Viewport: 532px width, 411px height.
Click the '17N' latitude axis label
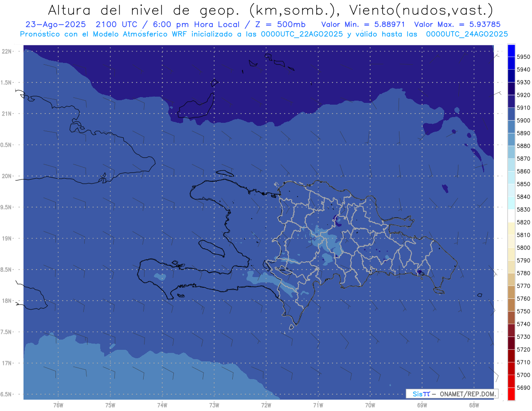click(7, 364)
